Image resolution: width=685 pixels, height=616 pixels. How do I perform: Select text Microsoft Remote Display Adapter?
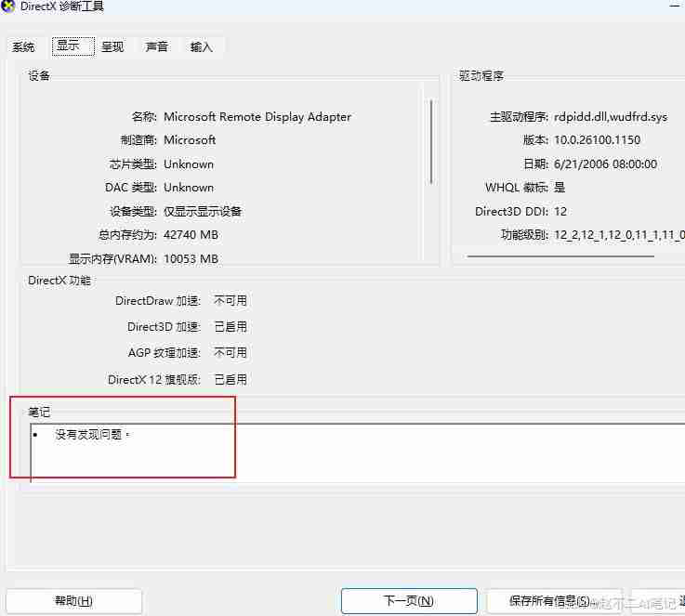point(257,117)
